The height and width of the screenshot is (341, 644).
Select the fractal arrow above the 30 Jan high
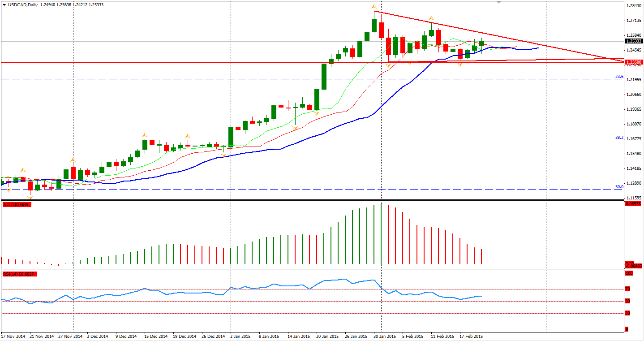click(374, 6)
